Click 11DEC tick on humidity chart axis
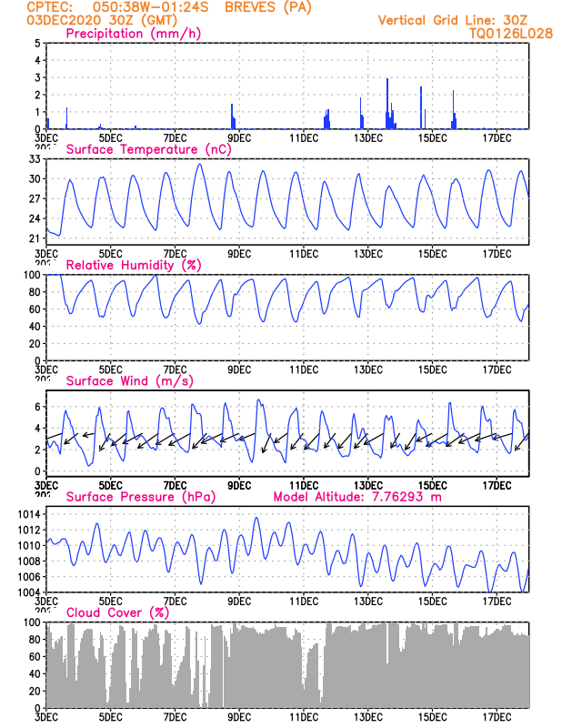 pos(304,370)
